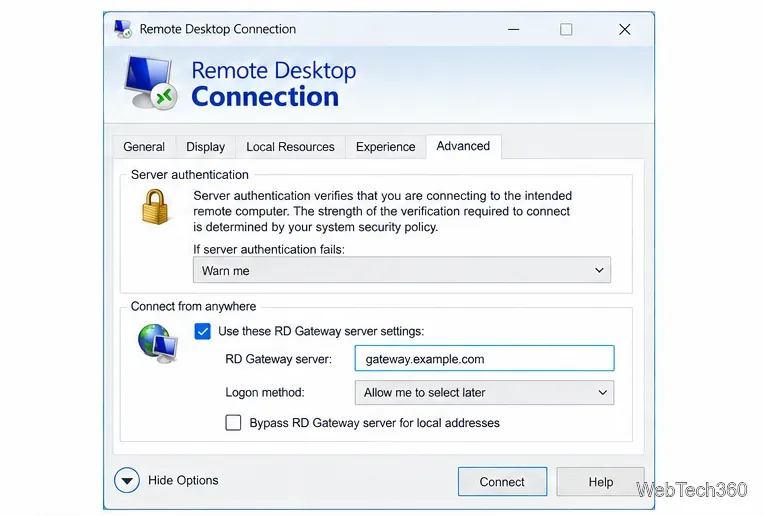This screenshot has height=516, width=764.
Task: Enable Bypass RD Gateway server for local addresses
Action: [x=233, y=422]
